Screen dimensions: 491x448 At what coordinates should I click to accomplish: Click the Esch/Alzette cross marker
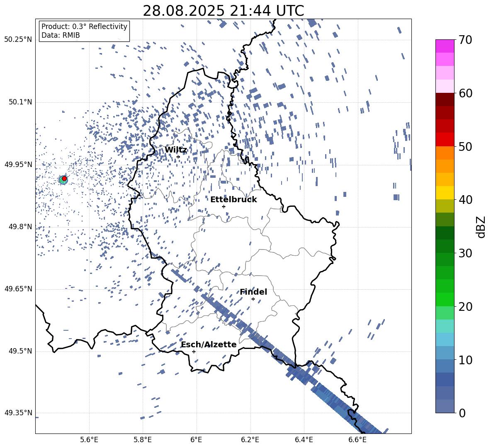(194, 351)
